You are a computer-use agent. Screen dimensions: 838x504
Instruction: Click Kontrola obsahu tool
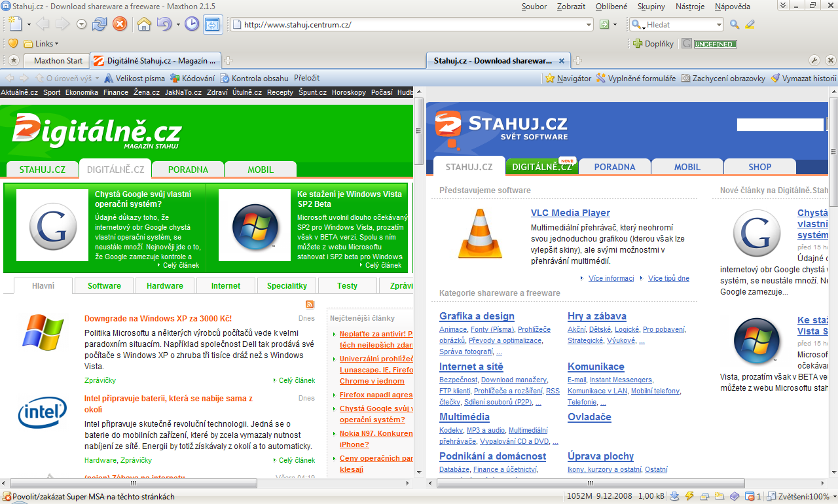pos(254,78)
